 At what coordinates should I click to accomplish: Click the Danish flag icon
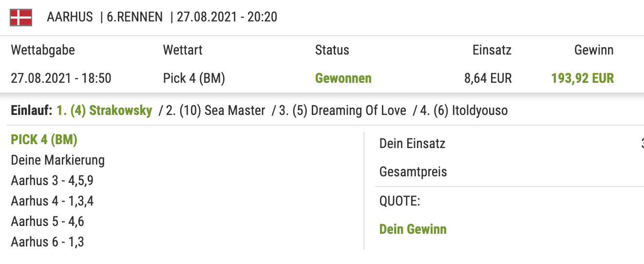21,17
